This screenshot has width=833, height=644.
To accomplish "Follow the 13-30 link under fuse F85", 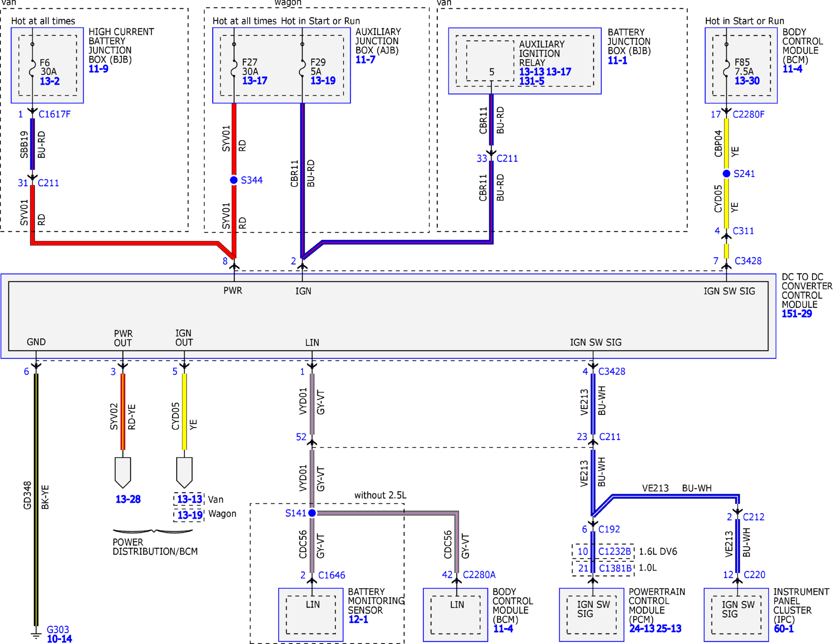I will [747, 81].
